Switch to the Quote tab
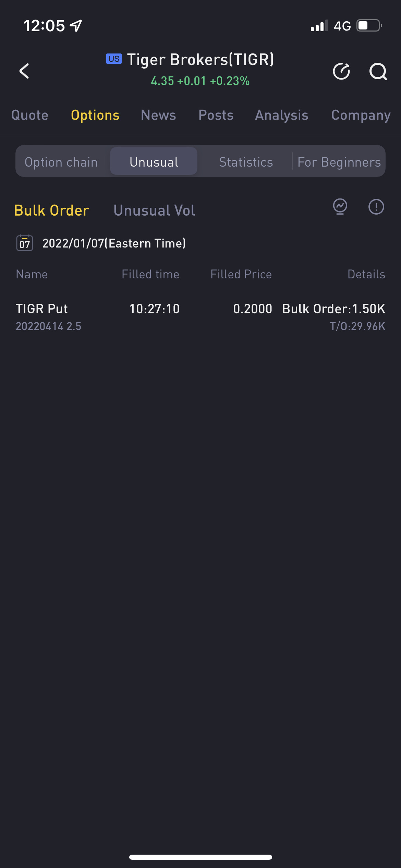 tap(30, 115)
